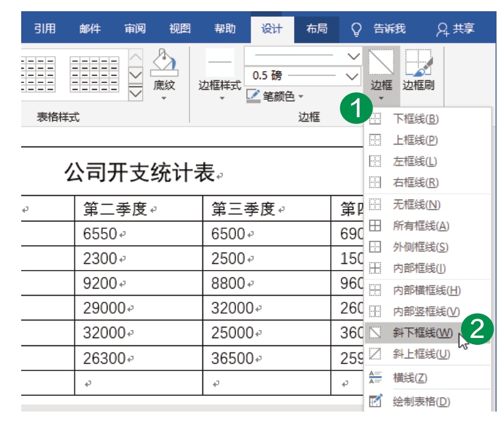Click cell with value 2500

coord(267,258)
